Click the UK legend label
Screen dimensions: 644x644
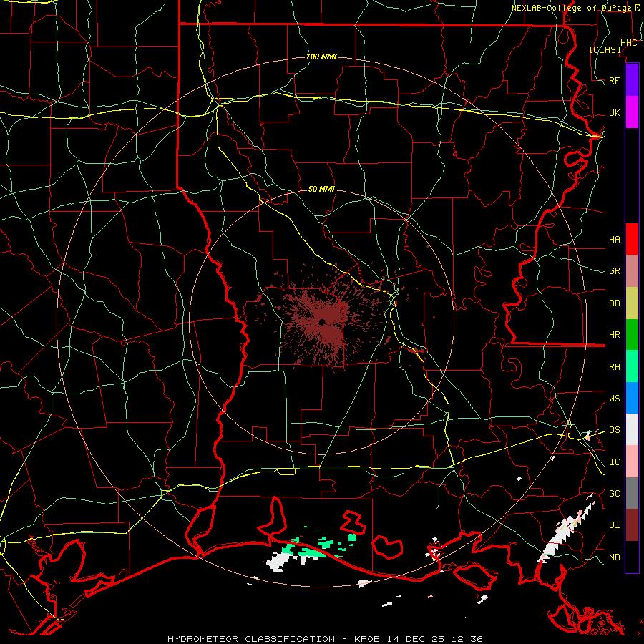614,113
